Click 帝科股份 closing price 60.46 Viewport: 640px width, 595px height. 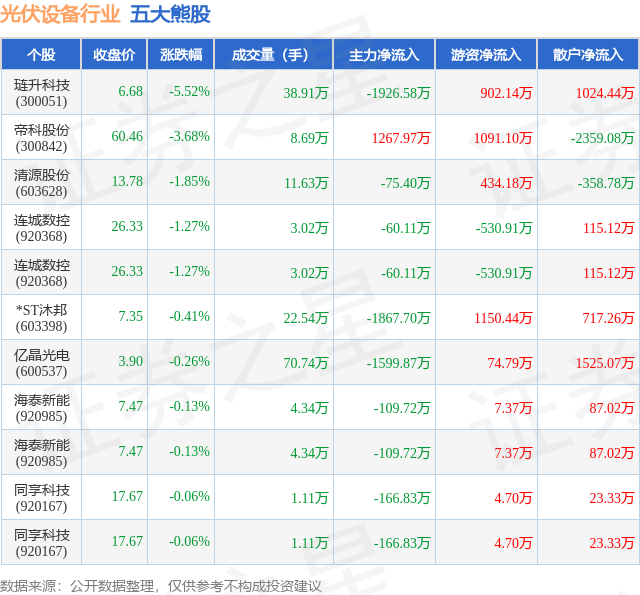127,136
